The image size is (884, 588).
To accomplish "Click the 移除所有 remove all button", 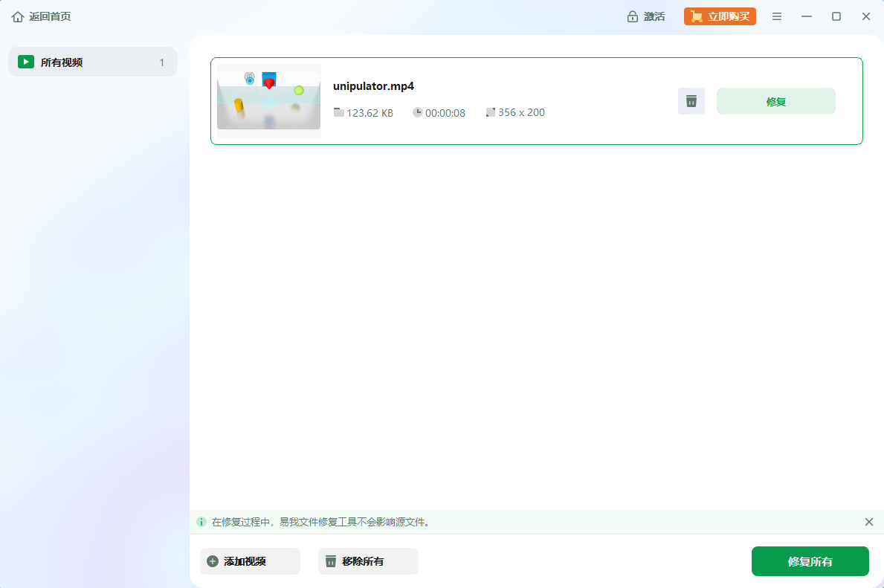I will (368, 561).
